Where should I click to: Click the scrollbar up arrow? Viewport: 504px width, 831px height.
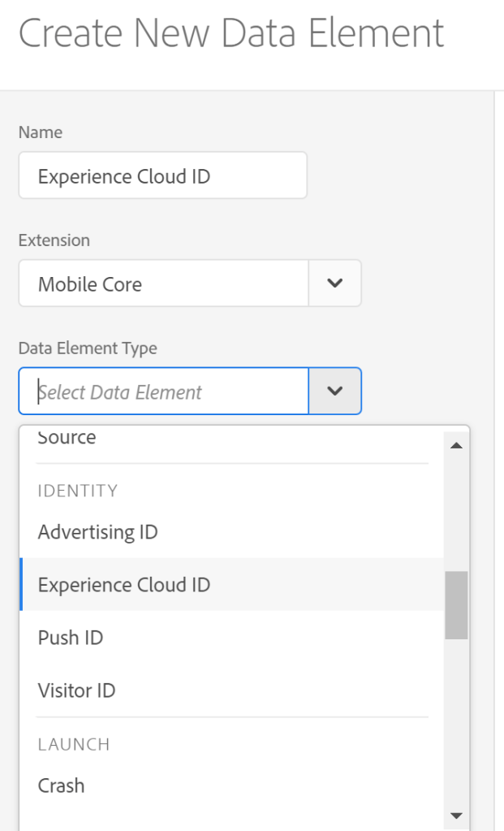455,446
